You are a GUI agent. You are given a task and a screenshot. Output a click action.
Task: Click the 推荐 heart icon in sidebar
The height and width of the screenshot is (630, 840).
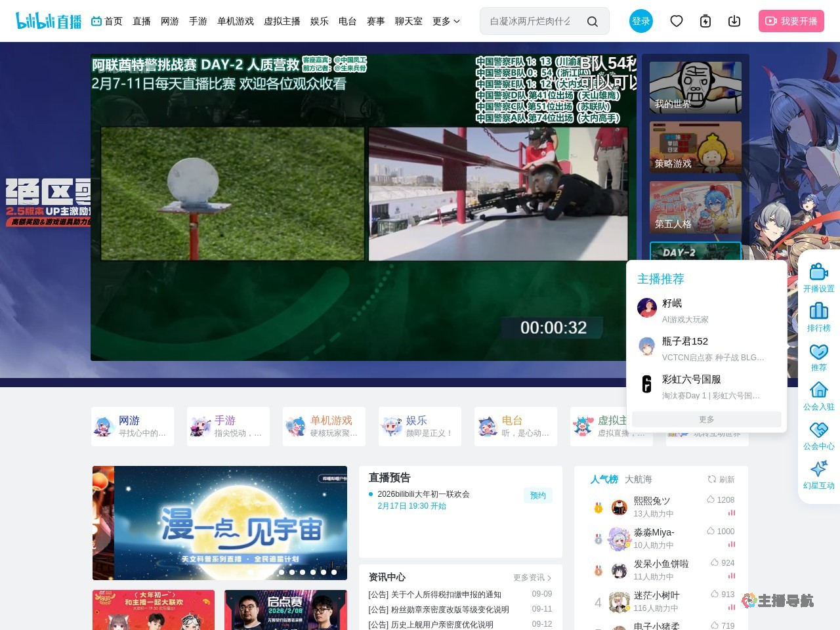click(x=818, y=354)
